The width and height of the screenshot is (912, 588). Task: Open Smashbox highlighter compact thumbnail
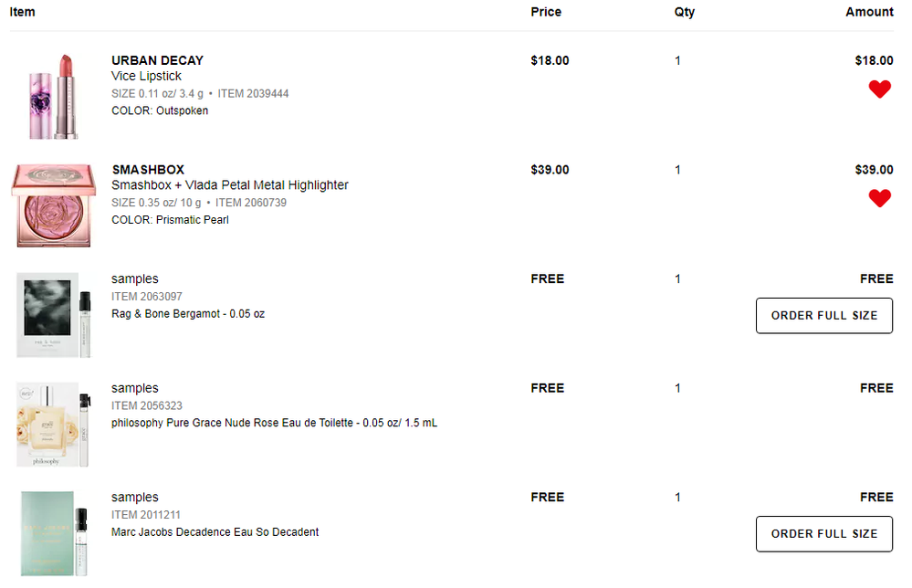click(52, 205)
